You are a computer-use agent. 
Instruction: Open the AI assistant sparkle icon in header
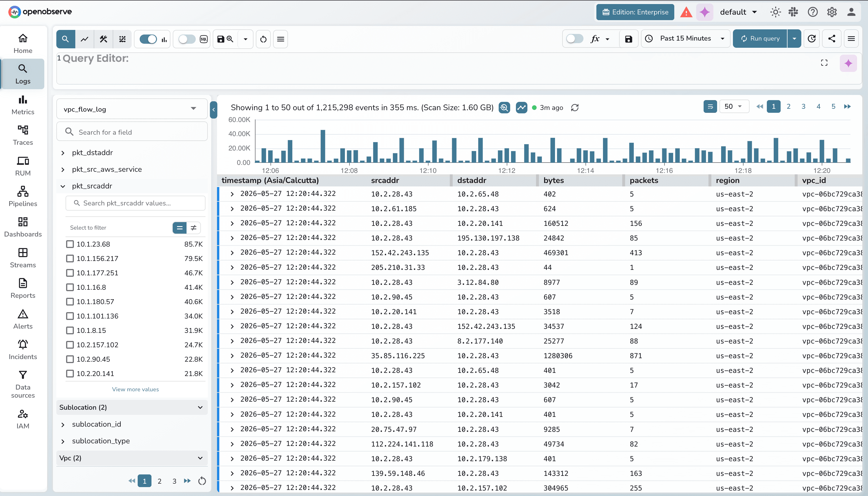tap(705, 12)
